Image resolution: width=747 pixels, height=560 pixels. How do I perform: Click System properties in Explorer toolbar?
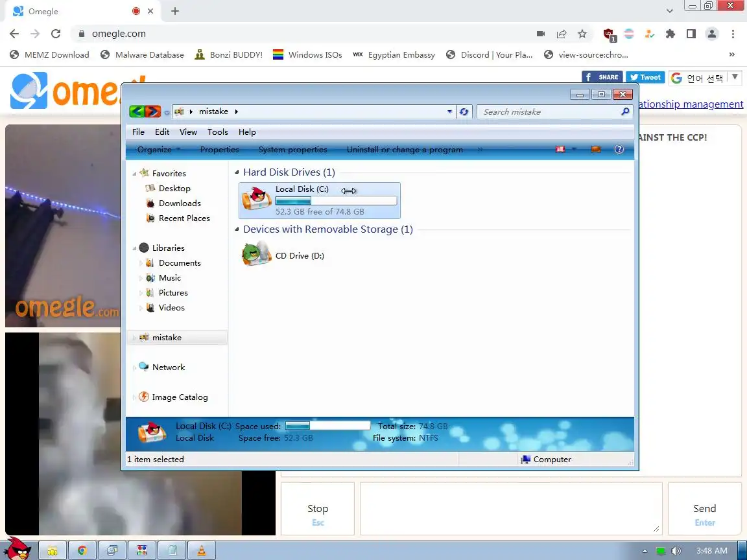click(292, 150)
